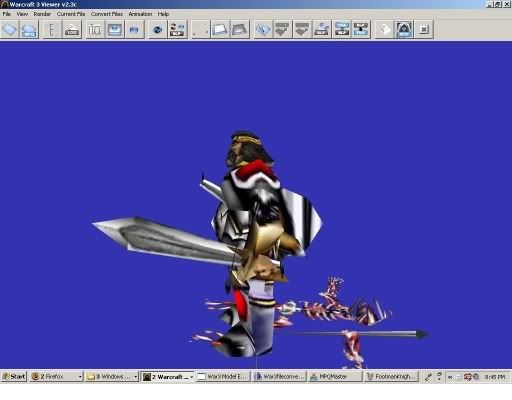The height and width of the screenshot is (400, 512).
Task: Open the Convert Files menu
Action: [107, 14]
